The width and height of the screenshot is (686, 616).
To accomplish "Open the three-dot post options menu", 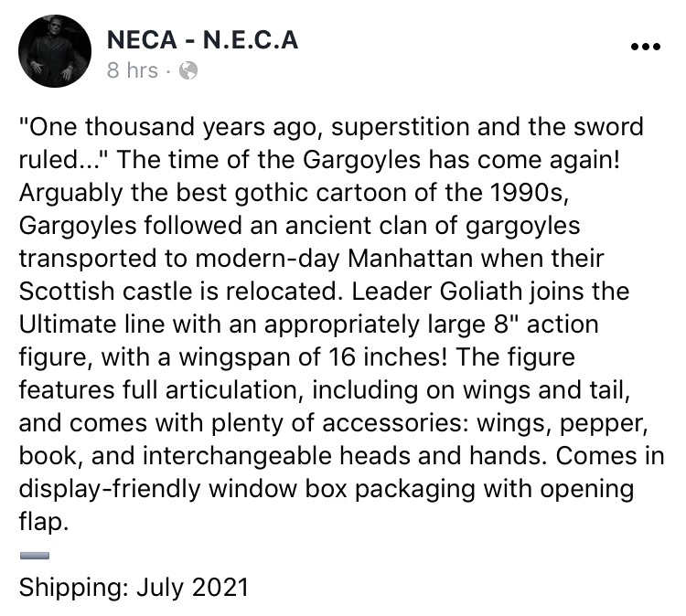I will (646, 47).
